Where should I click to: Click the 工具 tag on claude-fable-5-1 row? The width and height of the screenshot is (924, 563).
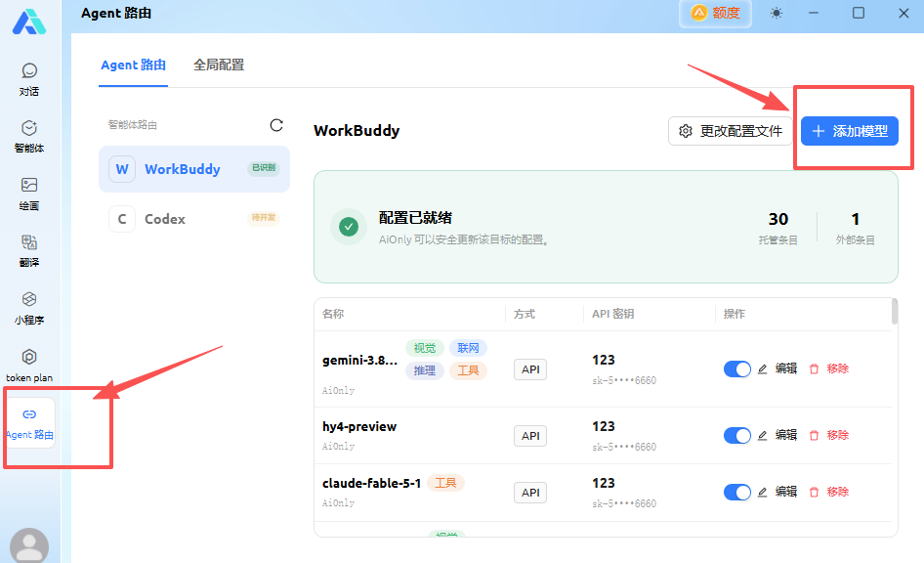pos(445,484)
